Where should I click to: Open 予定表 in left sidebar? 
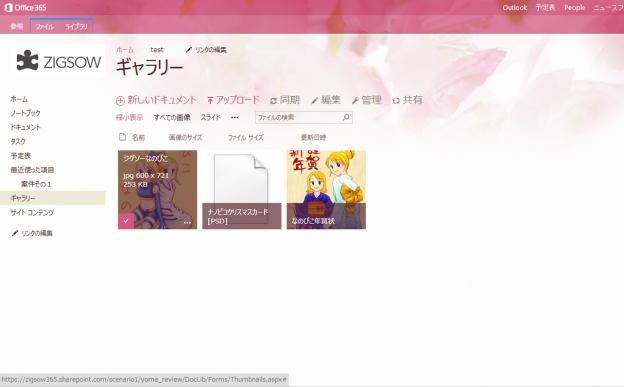pyautogui.click(x=21, y=156)
